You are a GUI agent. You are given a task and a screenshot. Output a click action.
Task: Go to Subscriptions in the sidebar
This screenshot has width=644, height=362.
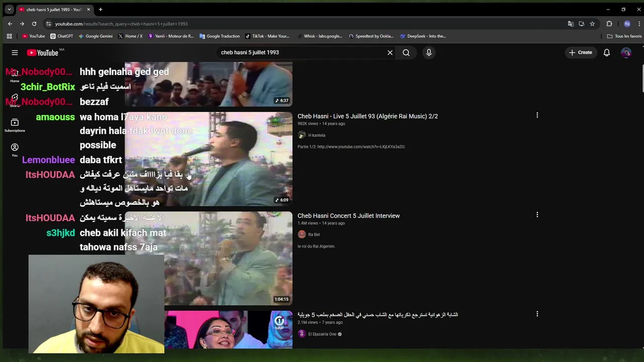15,125
